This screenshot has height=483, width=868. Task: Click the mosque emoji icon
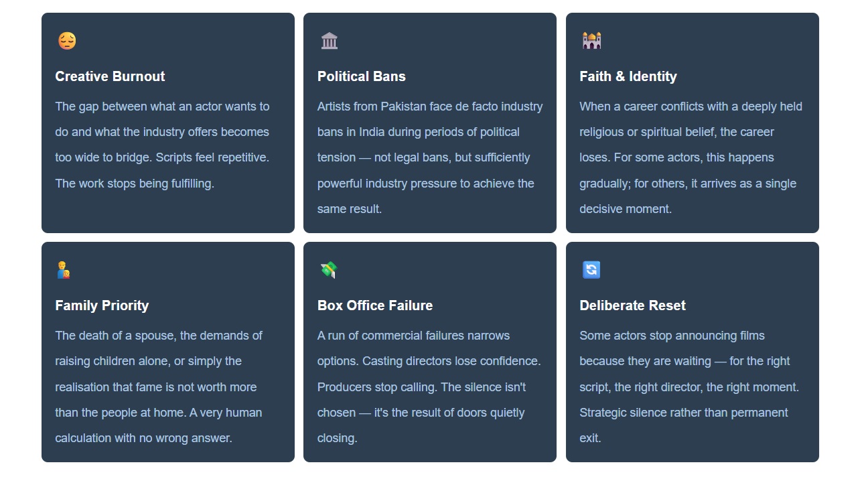pos(591,42)
